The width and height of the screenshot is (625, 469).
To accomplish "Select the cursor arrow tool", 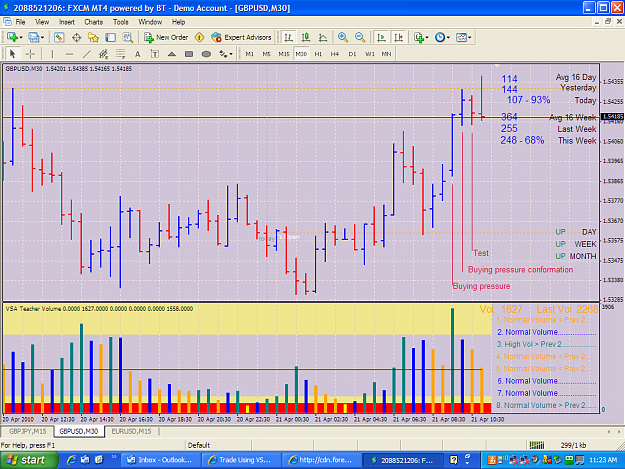I will 12,54.
